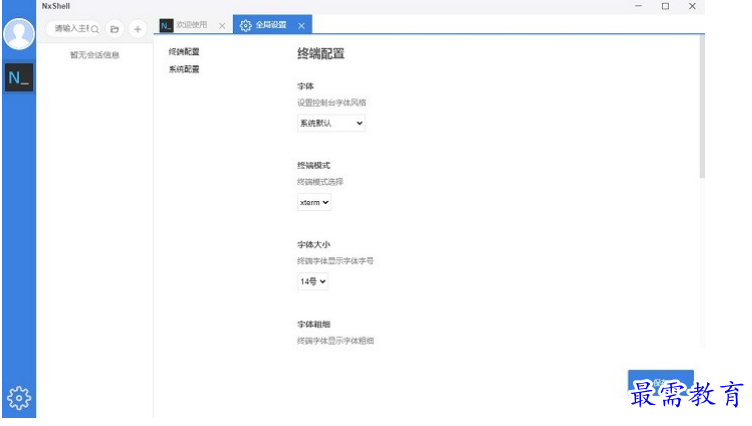
Task: Click the 暂无会话信息 text
Action: (94, 55)
